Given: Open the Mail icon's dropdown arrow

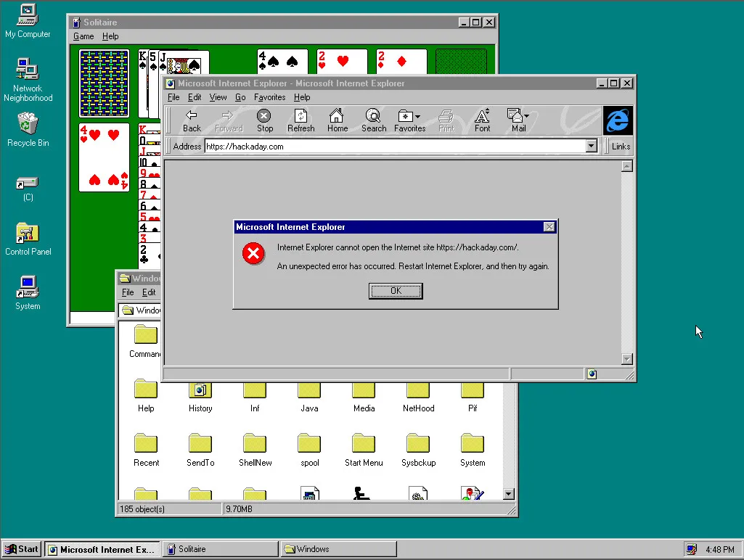Looking at the screenshot, I should click(528, 116).
